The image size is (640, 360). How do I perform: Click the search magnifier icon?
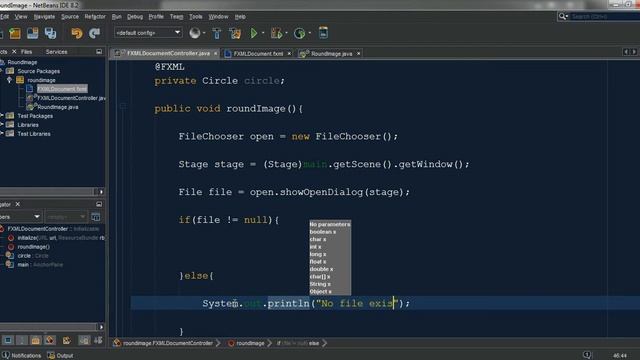click(562, 16)
